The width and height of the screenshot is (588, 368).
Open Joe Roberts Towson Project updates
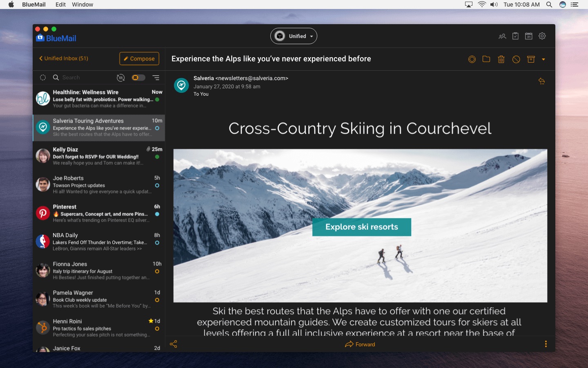(x=99, y=184)
